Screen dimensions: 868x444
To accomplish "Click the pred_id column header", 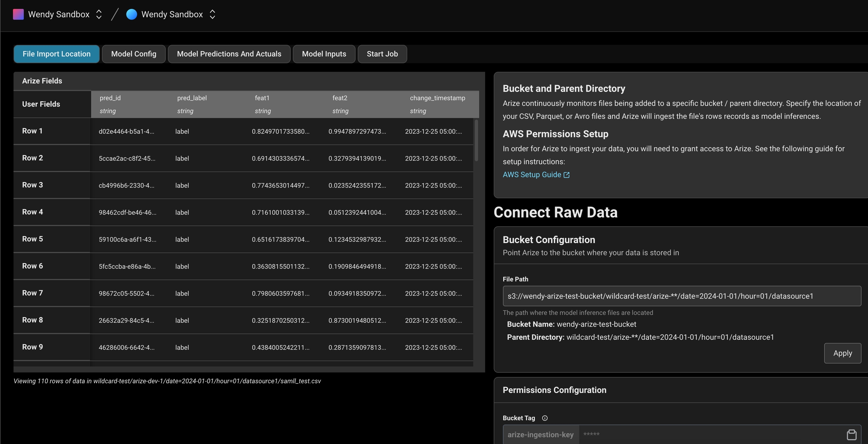I will (110, 98).
